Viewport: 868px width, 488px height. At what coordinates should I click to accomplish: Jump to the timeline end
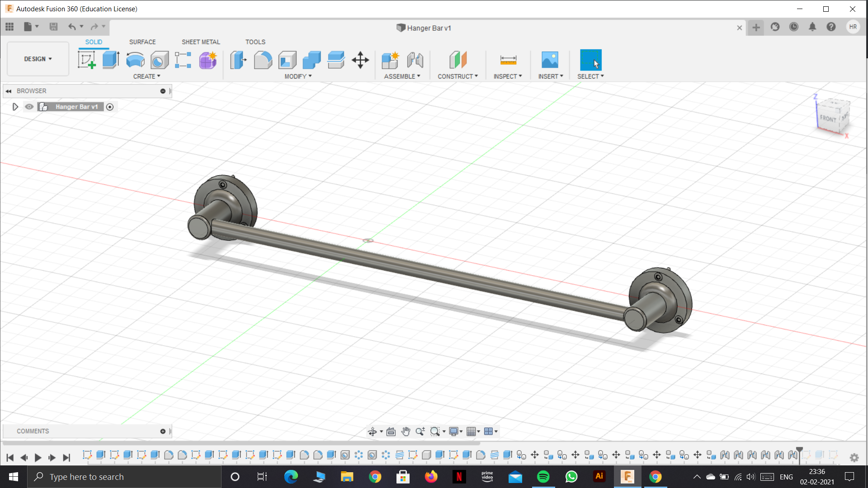[x=66, y=458]
